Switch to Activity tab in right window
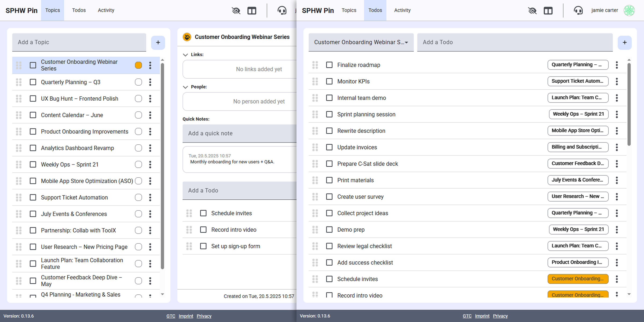This screenshot has width=644, height=322. [x=402, y=10]
